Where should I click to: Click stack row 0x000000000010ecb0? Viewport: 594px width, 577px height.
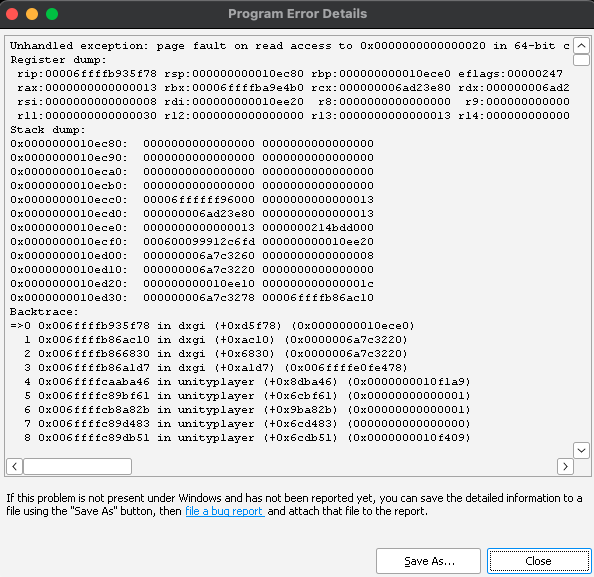(x=192, y=186)
